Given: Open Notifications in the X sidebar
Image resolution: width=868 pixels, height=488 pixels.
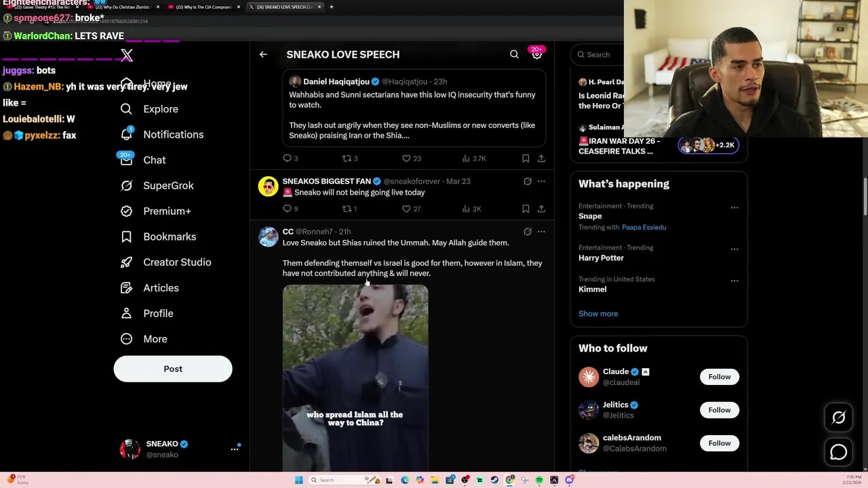Looking at the screenshot, I should (x=163, y=134).
